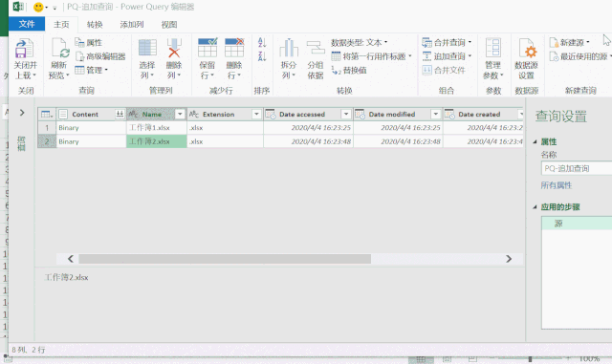Click 将第一行用作标题 use first row as headers
612x364 pixels.
click(372, 56)
